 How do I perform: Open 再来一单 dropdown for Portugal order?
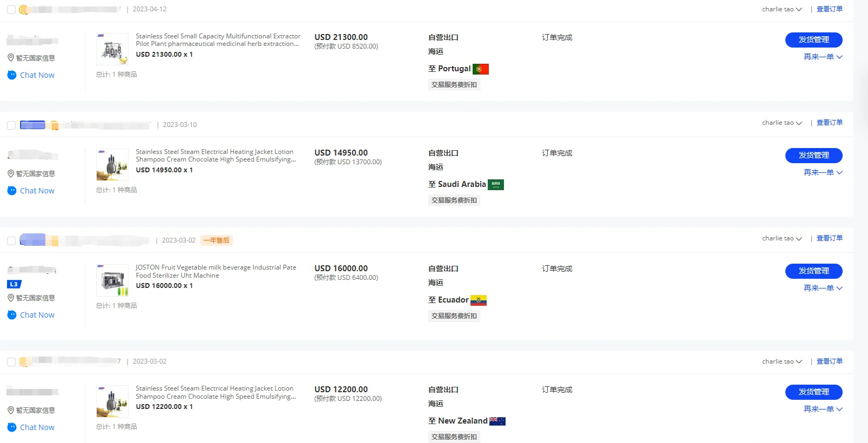coord(823,57)
